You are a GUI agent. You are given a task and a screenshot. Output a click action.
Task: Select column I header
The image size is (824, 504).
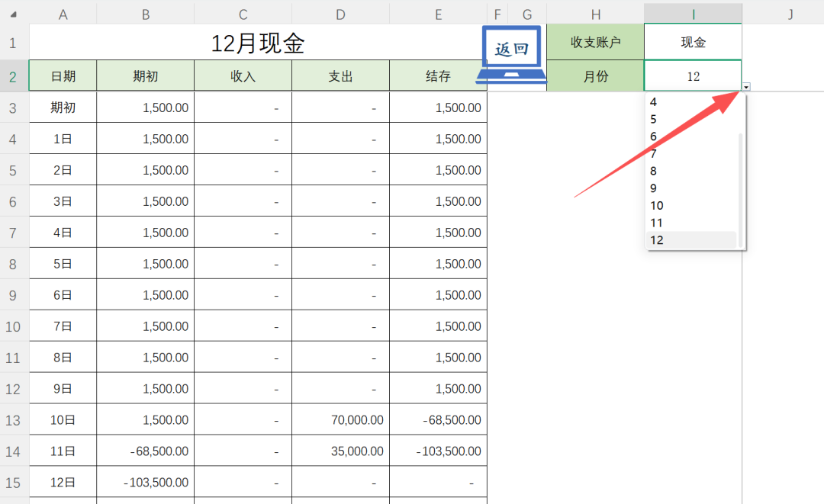click(x=693, y=14)
